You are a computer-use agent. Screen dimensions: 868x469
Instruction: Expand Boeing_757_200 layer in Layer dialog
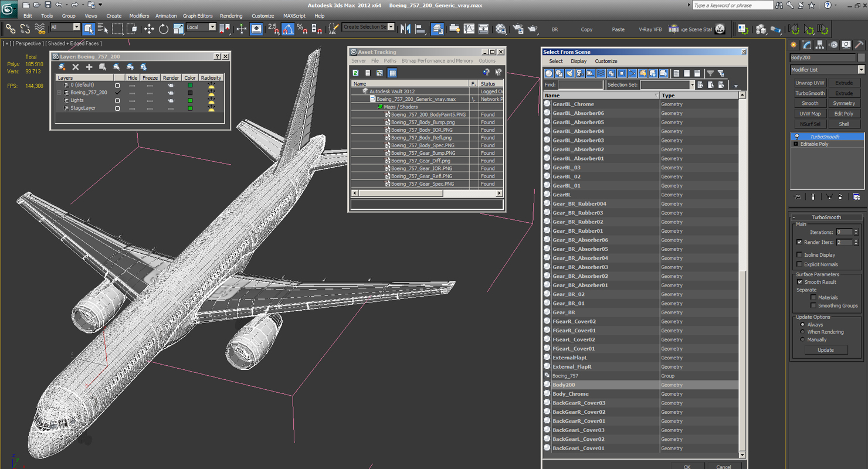(x=59, y=93)
